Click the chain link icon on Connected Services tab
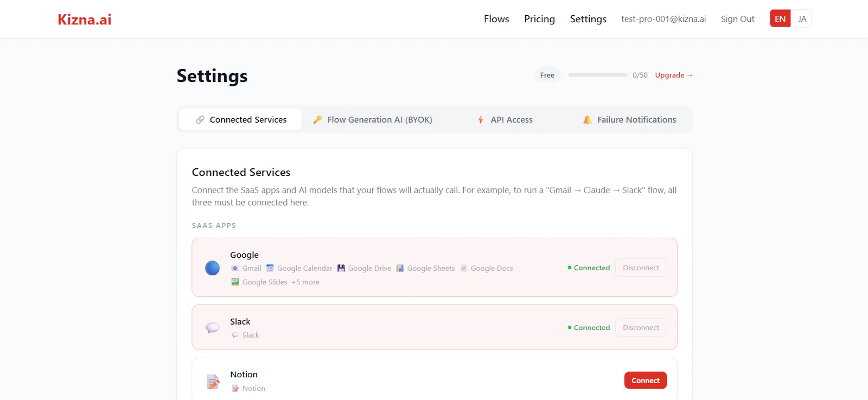This screenshot has width=868, height=400. (200, 119)
